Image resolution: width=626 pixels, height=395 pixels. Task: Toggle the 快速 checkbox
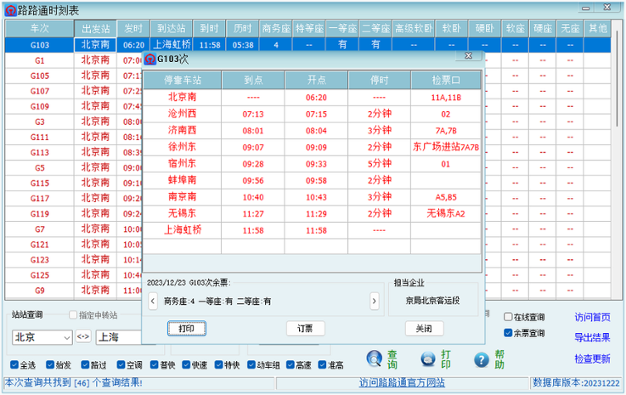pos(186,364)
